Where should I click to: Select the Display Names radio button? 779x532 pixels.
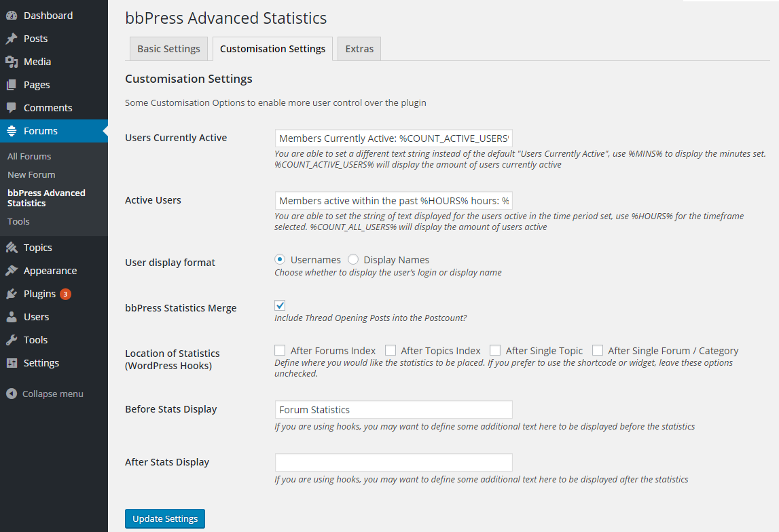coord(352,259)
